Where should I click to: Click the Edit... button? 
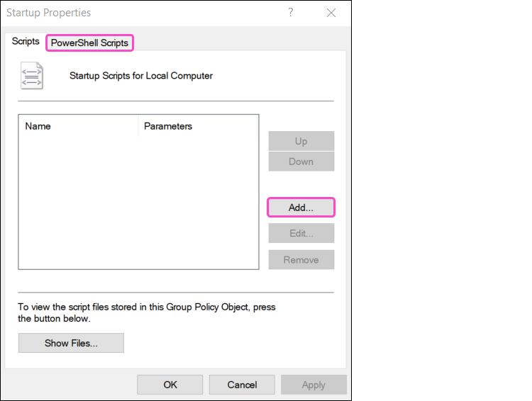pyautogui.click(x=301, y=233)
